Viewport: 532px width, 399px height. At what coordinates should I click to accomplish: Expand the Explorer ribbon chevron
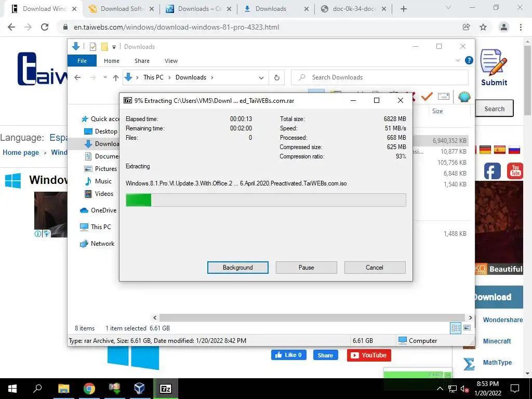click(x=457, y=60)
